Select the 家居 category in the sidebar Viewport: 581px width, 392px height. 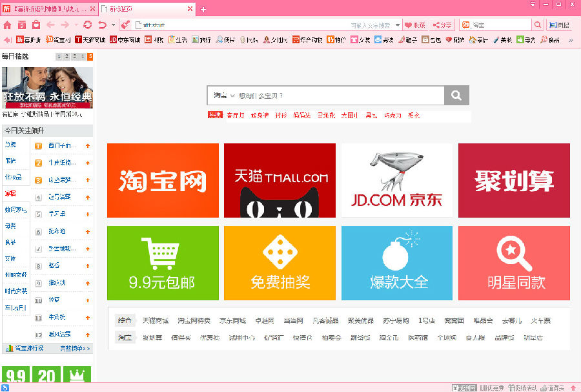(x=10, y=194)
